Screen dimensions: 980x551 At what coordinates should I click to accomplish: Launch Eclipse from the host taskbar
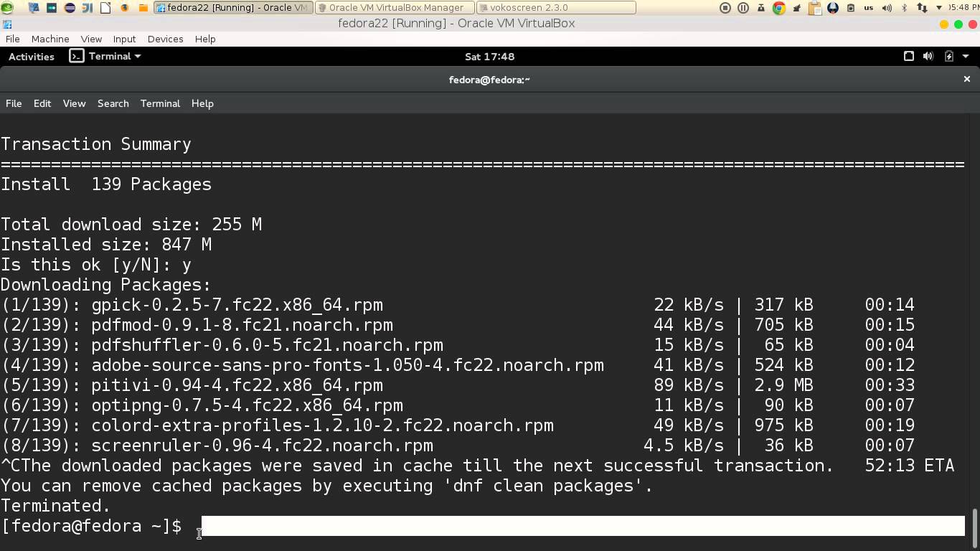(x=70, y=8)
